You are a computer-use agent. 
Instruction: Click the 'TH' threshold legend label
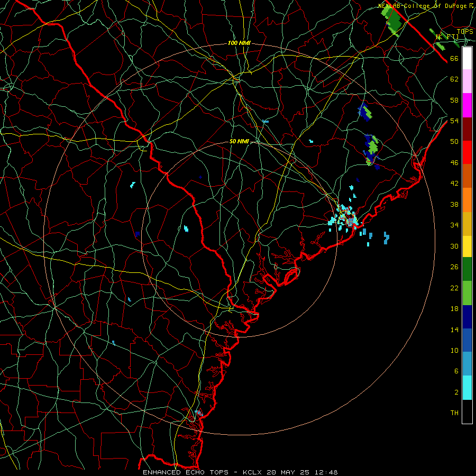coord(454,413)
